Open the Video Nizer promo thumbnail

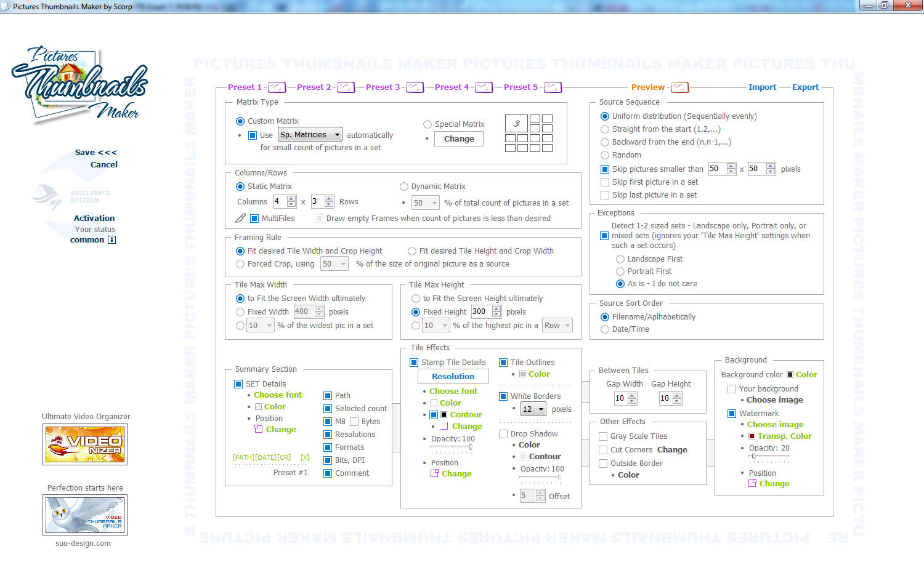(86, 444)
